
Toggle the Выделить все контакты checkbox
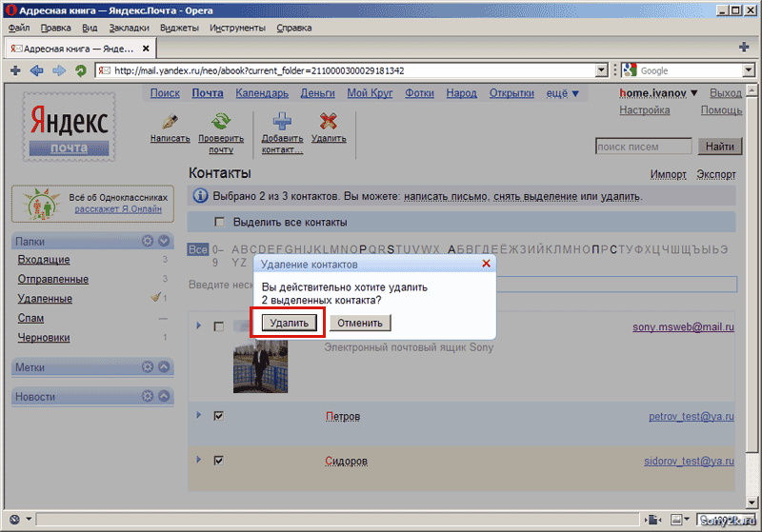[220, 222]
